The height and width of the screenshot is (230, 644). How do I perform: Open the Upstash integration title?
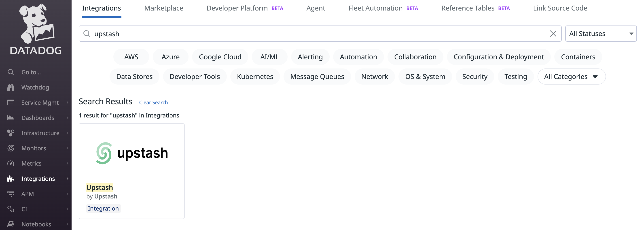[x=100, y=187]
